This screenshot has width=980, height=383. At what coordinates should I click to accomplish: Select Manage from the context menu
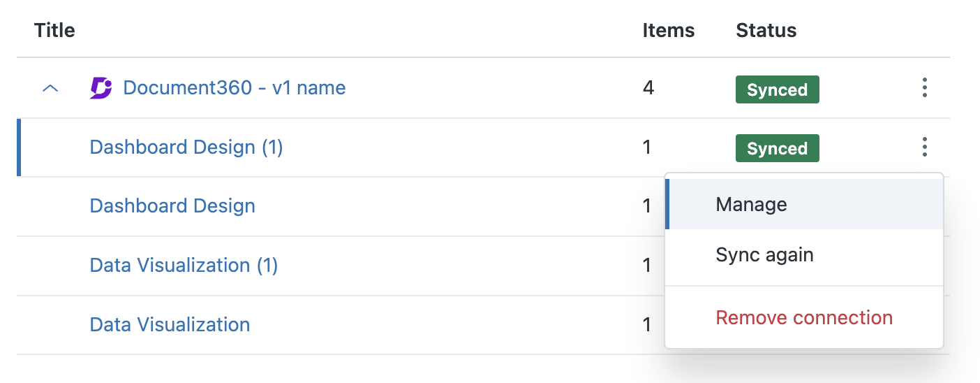[x=751, y=204]
